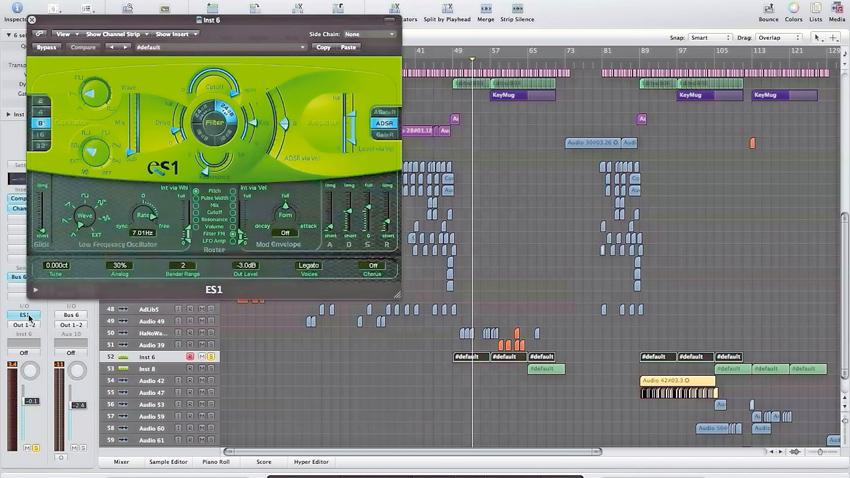Mute the Inst 8 track

[x=202, y=369]
